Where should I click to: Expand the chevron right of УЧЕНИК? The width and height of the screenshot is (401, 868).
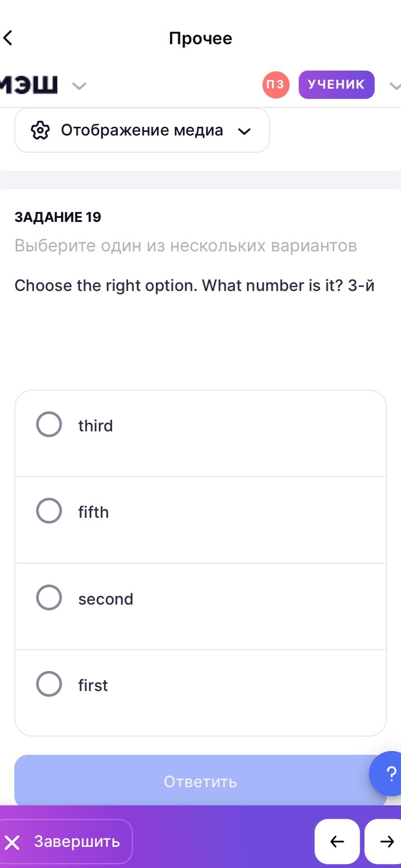point(395,85)
